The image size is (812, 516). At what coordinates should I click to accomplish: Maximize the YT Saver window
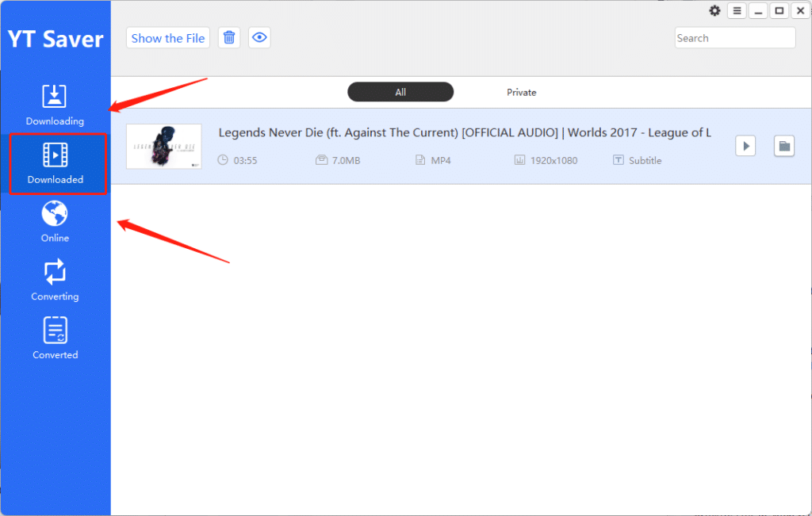click(x=779, y=11)
